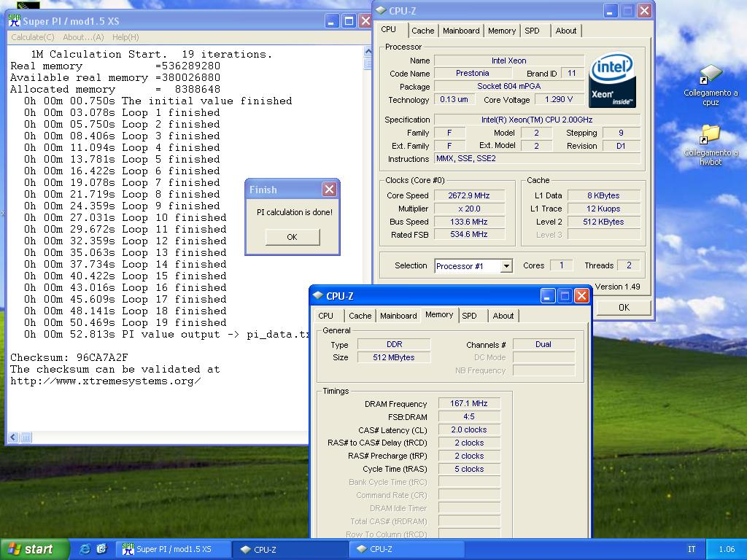
Task: Click DRAM Frequency value 167.1 MHz
Action: click(x=469, y=403)
